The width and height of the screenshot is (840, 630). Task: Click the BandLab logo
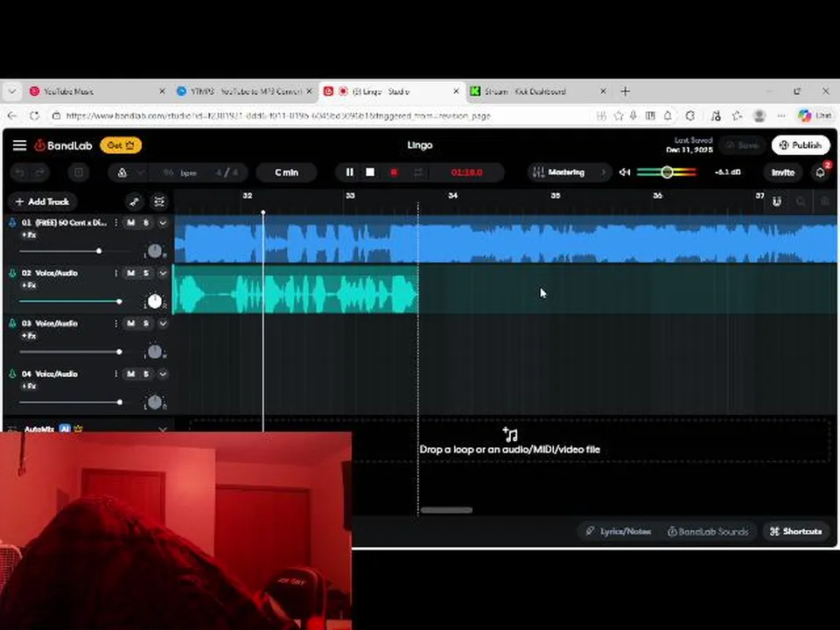pyautogui.click(x=63, y=145)
